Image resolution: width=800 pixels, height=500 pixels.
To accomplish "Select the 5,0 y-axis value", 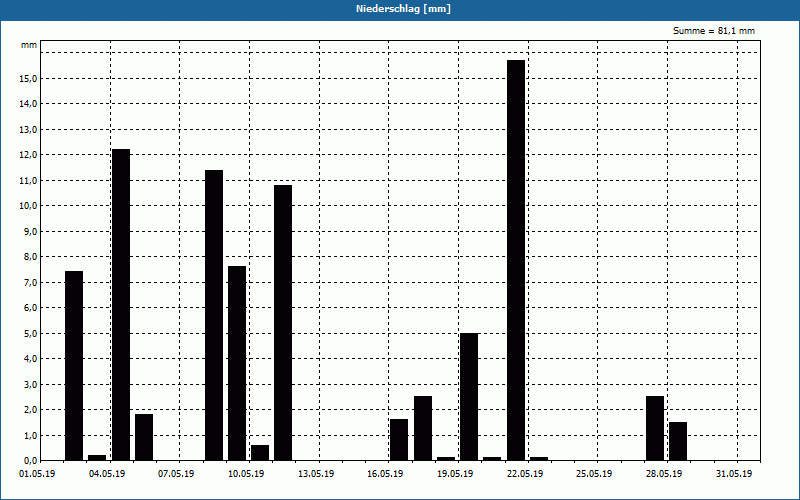I will (30, 333).
